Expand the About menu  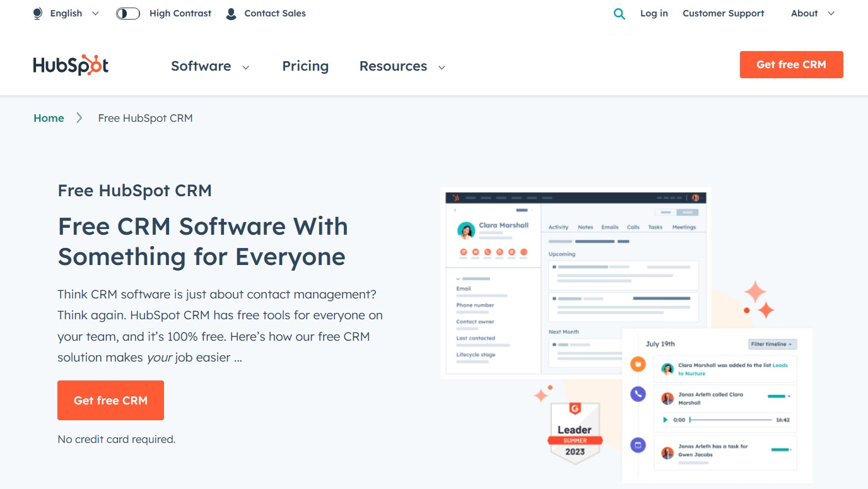tap(812, 13)
